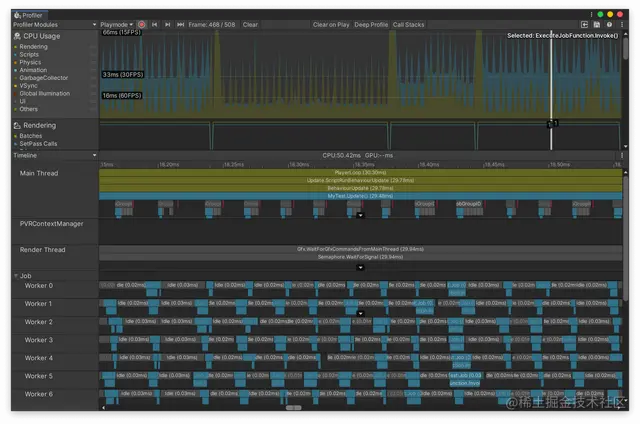The width and height of the screenshot is (640, 424).
Task: Enable Deep Profile mode
Action: [371, 24]
